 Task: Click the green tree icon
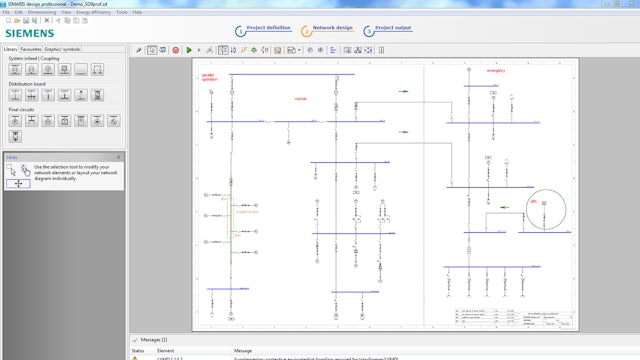point(254,50)
